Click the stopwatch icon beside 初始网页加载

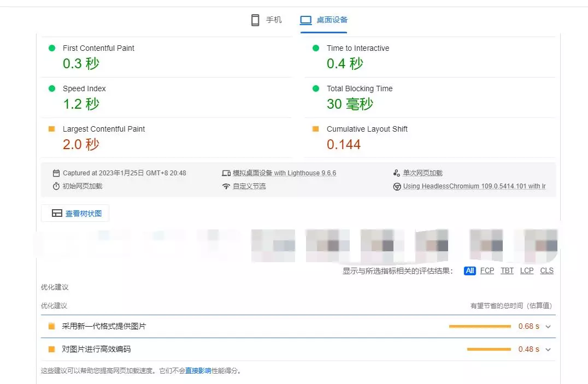(x=56, y=186)
